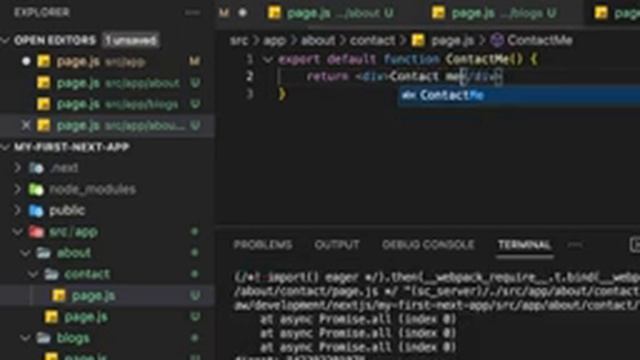
Task: Switch to the page.js .../about editor tab
Action: pyautogui.click(x=331, y=13)
